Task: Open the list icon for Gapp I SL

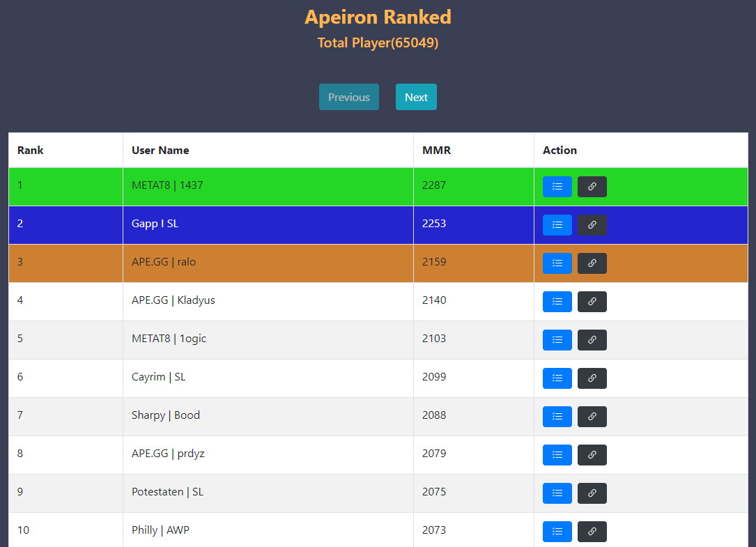Action: click(x=557, y=225)
